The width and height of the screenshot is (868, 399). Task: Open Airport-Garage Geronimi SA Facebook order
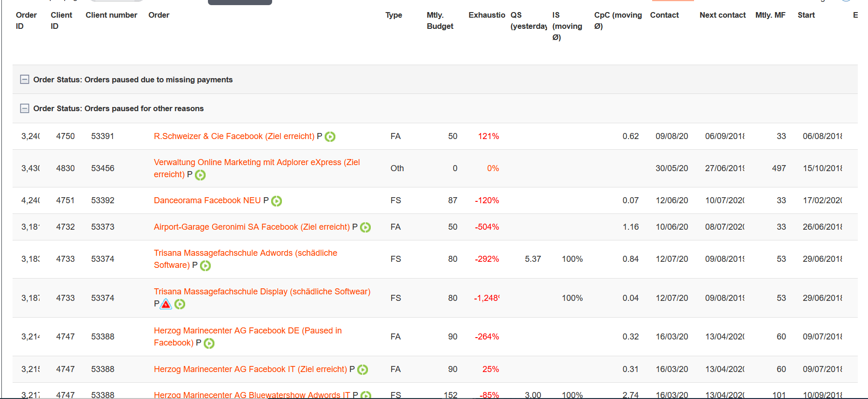(251, 227)
